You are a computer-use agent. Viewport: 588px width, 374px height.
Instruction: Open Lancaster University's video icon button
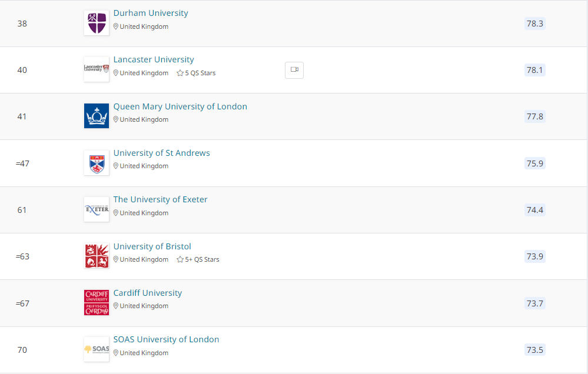[294, 70]
